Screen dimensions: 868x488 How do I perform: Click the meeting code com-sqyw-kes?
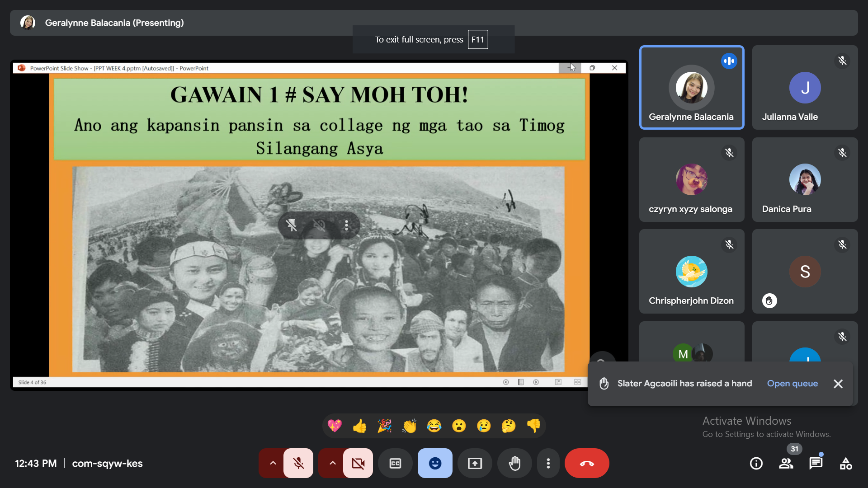[x=107, y=464]
